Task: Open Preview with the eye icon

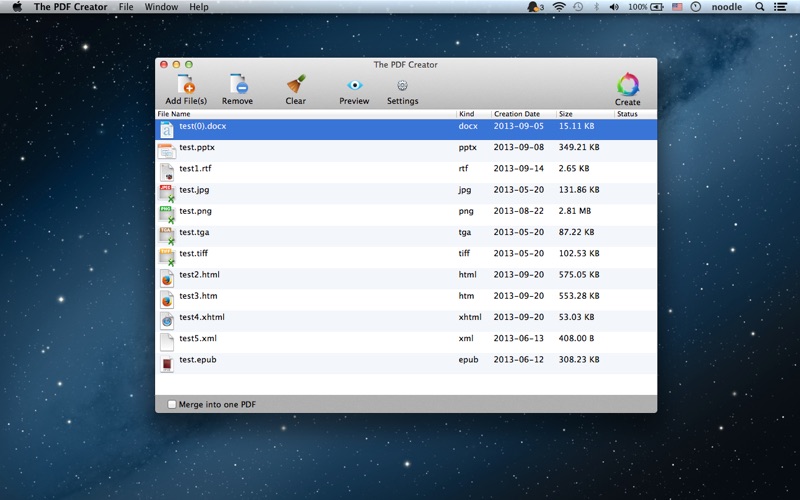Action: [354, 85]
